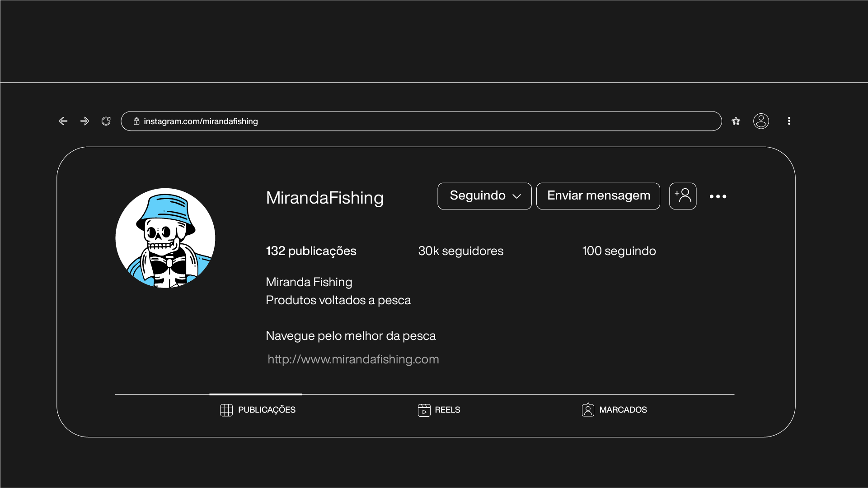Open profile more options ellipsis
The image size is (868, 488).
point(718,196)
